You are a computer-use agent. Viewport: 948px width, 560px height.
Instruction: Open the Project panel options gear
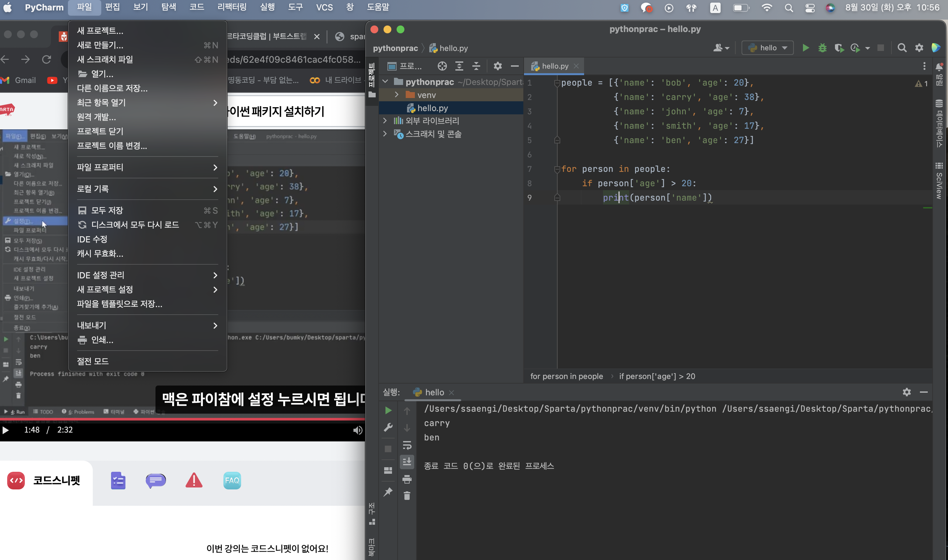click(x=498, y=66)
